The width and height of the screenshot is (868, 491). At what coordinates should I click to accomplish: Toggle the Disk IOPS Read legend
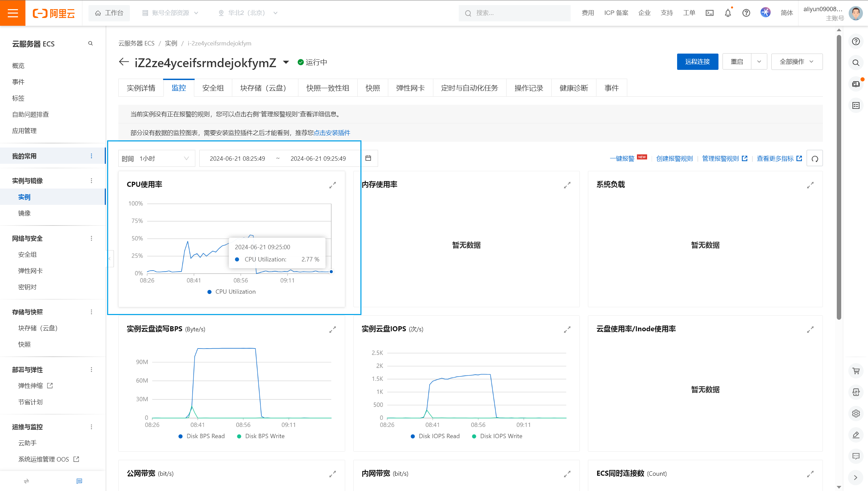(435, 436)
